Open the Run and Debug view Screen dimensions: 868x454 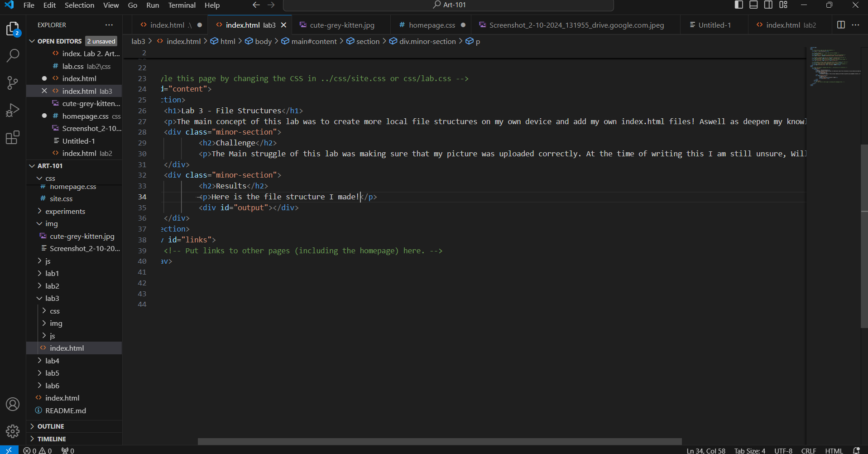coord(13,110)
